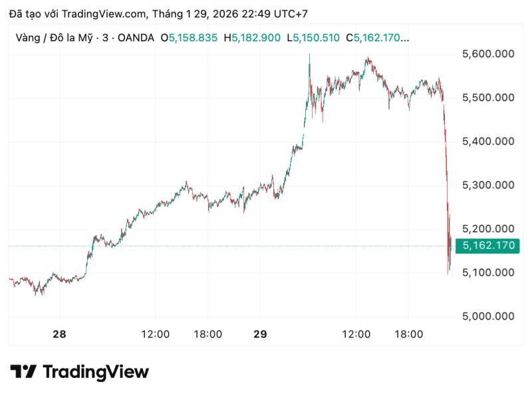Image resolution: width=532 pixels, height=398 pixels.
Task: Click the High value H5,182.900
Action: point(252,38)
